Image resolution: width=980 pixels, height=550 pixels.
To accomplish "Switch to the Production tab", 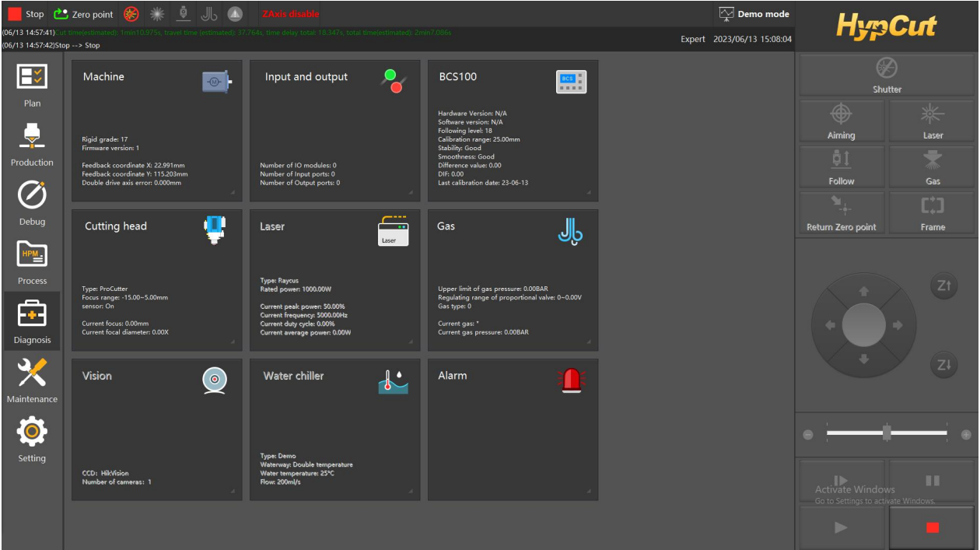I will click(32, 143).
